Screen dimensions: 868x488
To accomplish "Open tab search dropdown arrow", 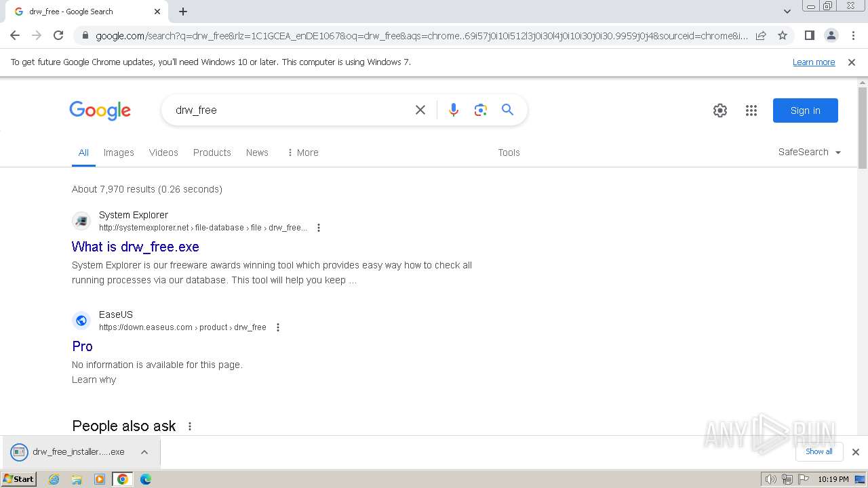I will (x=787, y=12).
